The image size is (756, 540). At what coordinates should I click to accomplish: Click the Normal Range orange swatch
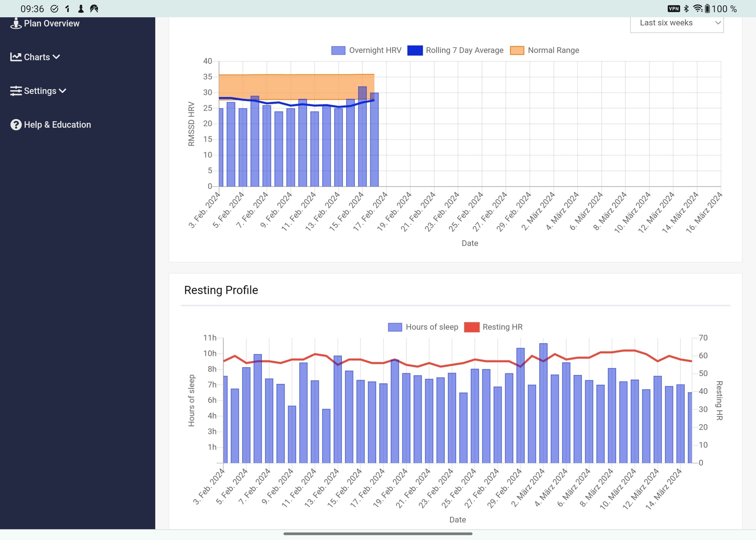517,50
